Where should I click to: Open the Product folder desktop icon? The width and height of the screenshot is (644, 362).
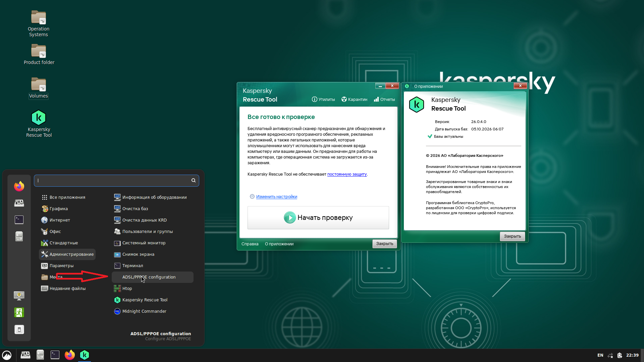[x=39, y=54]
